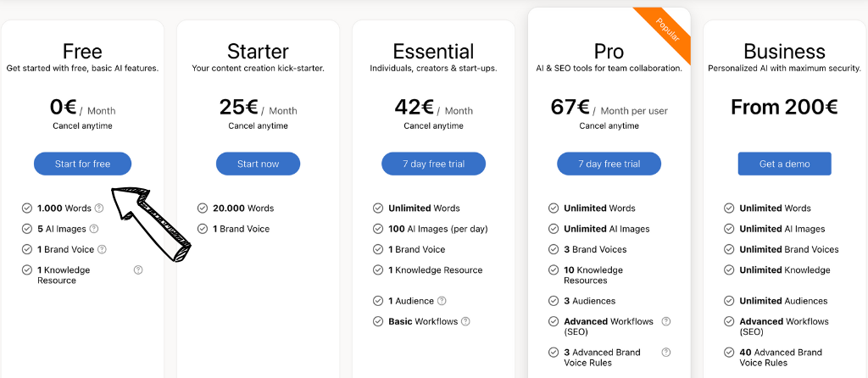This screenshot has width=868, height=378.
Task: Click checkmark icon beside 20.000 Words
Action: (x=203, y=208)
